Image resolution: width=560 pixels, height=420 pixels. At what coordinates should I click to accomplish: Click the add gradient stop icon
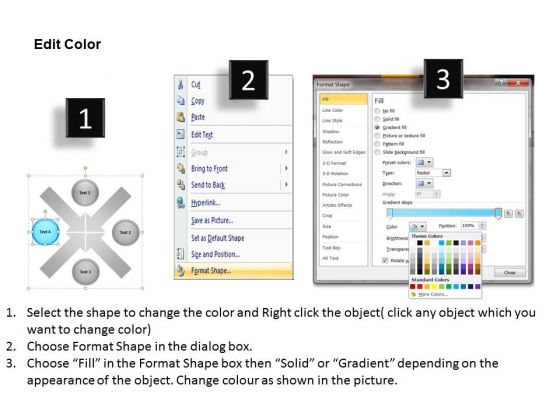508,214
